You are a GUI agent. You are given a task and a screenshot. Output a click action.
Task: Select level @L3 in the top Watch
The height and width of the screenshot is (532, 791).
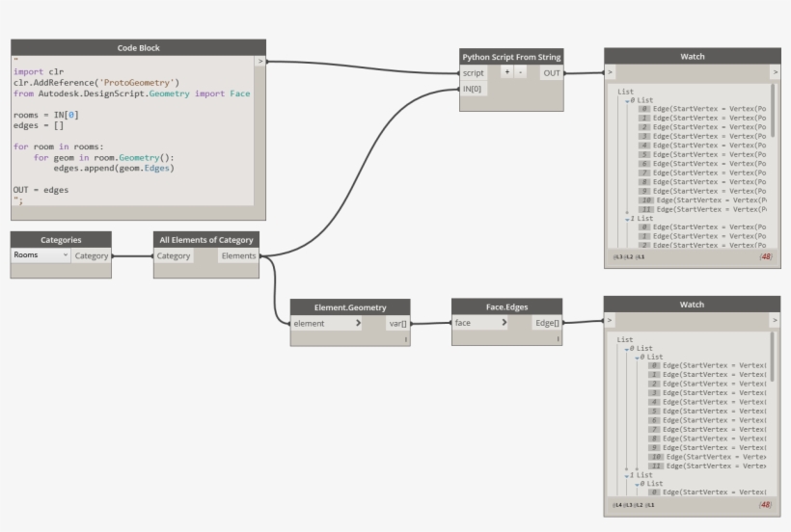point(617,257)
